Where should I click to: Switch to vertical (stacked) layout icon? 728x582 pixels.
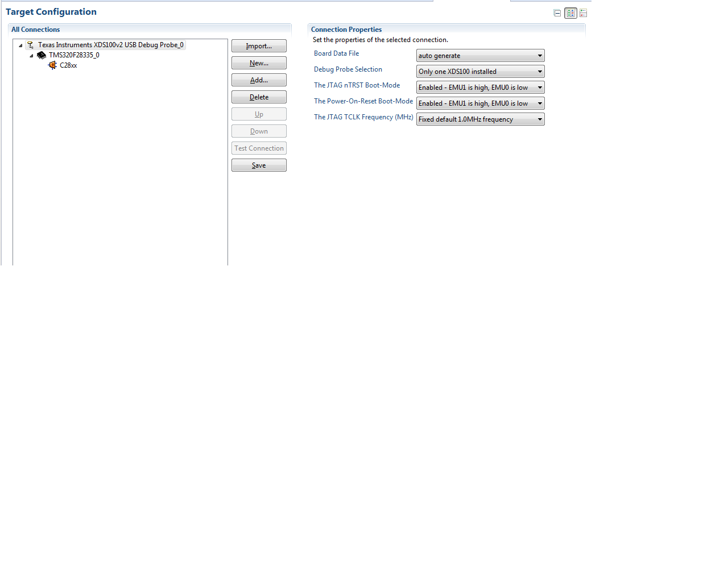[x=583, y=13]
